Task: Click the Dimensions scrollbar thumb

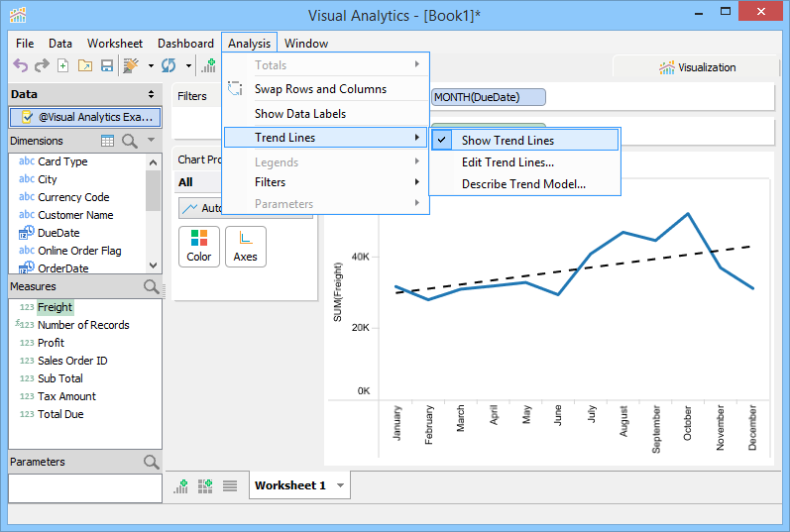Action: 154,191
